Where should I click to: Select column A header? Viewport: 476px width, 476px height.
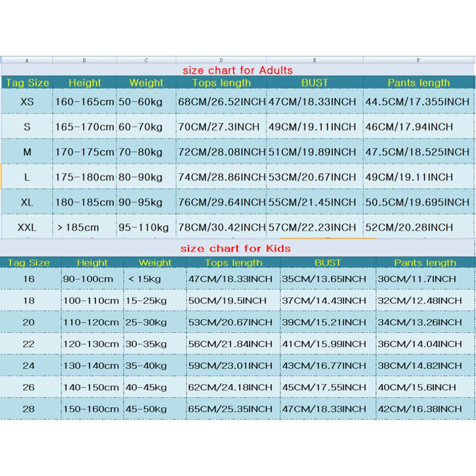point(27,60)
